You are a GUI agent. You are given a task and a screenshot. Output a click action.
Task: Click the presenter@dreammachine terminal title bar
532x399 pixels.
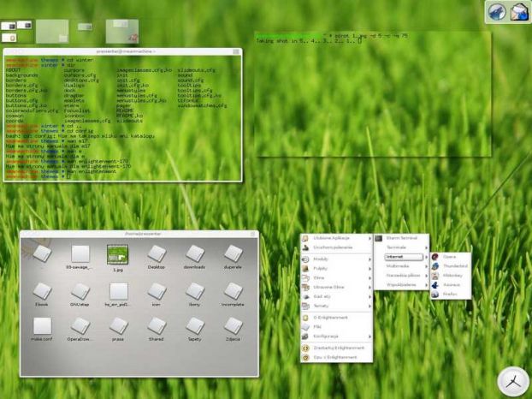pos(122,51)
